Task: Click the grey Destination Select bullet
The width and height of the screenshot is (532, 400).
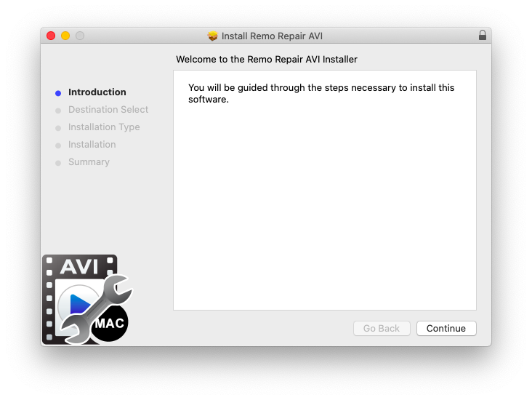Action: [58, 111]
